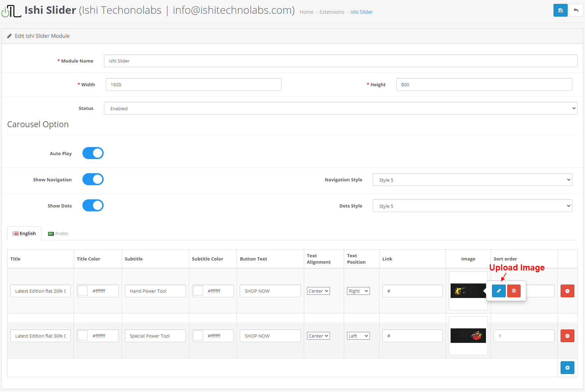This screenshot has width=585, height=392.
Task: Select the English language tab
Action: pyautogui.click(x=24, y=234)
